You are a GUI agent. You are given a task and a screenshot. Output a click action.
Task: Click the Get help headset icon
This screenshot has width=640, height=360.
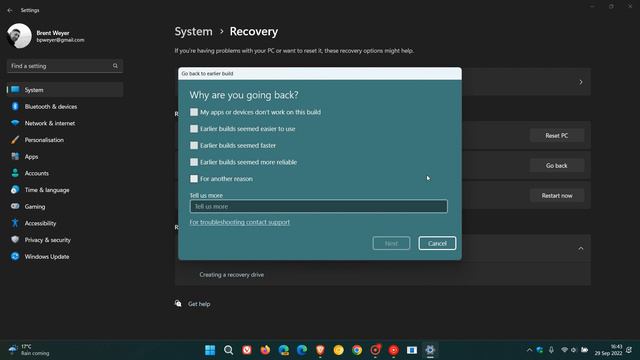178,303
